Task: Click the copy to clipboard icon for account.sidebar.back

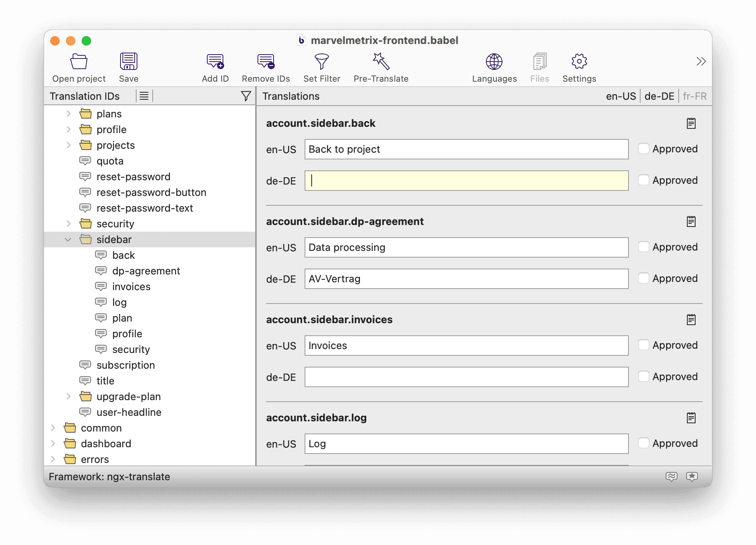Action: coord(692,123)
